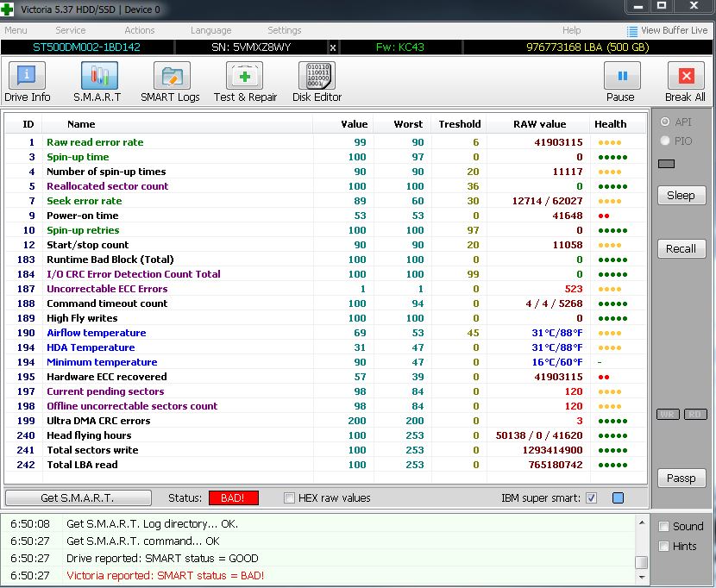Image resolution: width=716 pixels, height=588 pixels.
Task: Click the Passp button
Action: [681, 478]
